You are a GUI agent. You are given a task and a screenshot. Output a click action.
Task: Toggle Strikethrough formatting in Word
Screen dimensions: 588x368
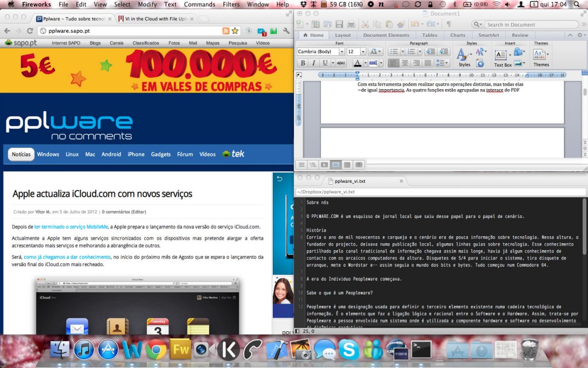coord(341,63)
